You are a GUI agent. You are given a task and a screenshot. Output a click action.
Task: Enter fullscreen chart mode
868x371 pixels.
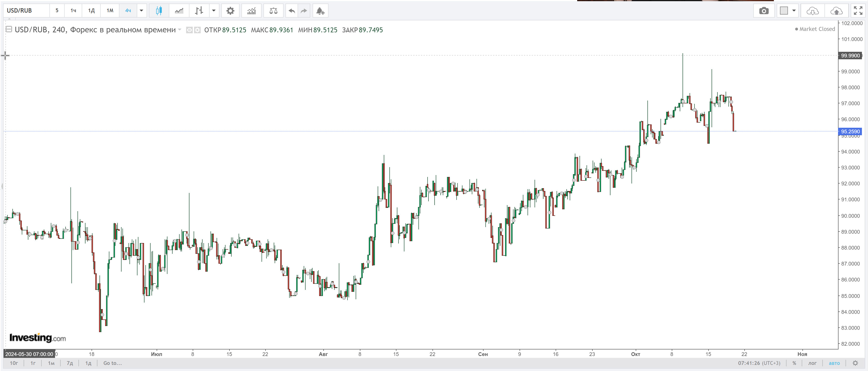coord(858,11)
